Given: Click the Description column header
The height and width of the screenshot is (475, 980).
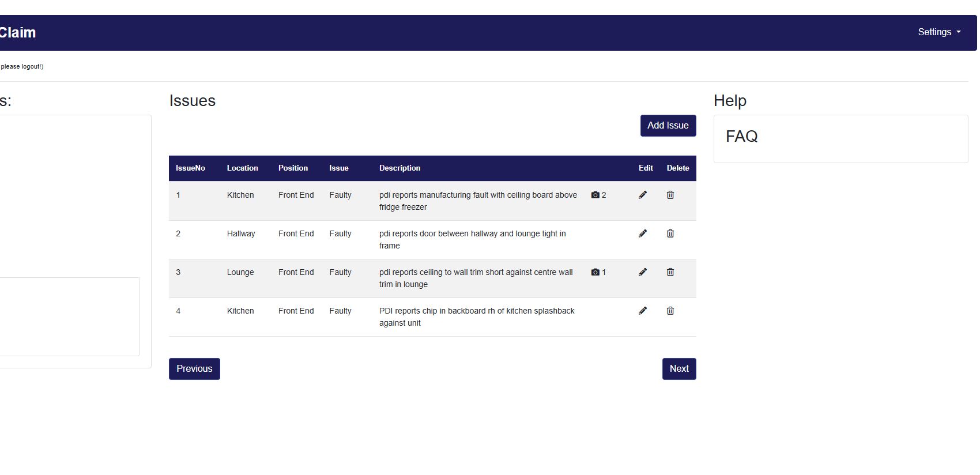Looking at the screenshot, I should click(399, 168).
